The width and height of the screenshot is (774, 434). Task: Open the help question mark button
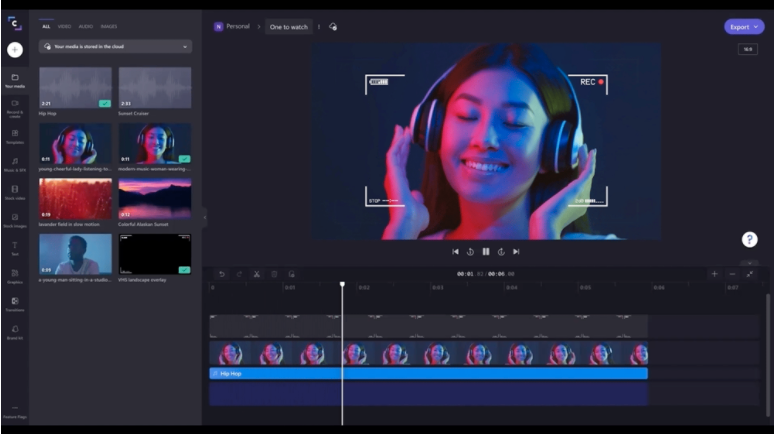749,239
